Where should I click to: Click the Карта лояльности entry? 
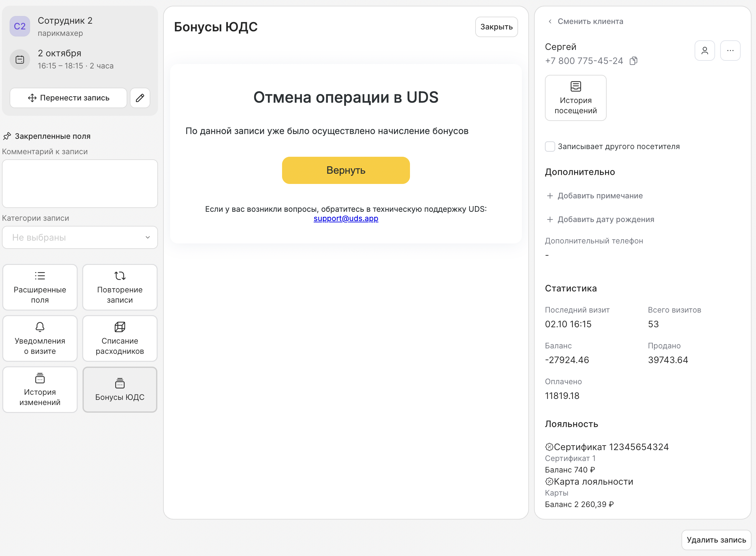click(593, 481)
